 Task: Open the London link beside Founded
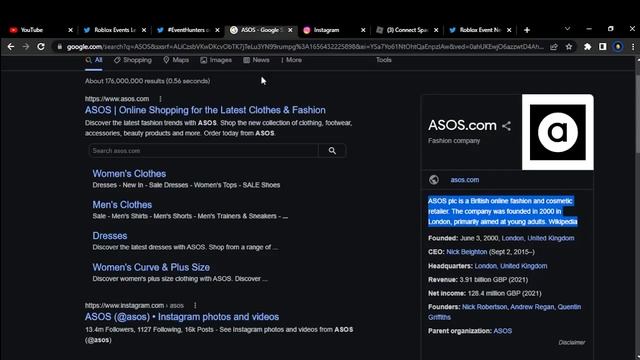pos(513,238)
